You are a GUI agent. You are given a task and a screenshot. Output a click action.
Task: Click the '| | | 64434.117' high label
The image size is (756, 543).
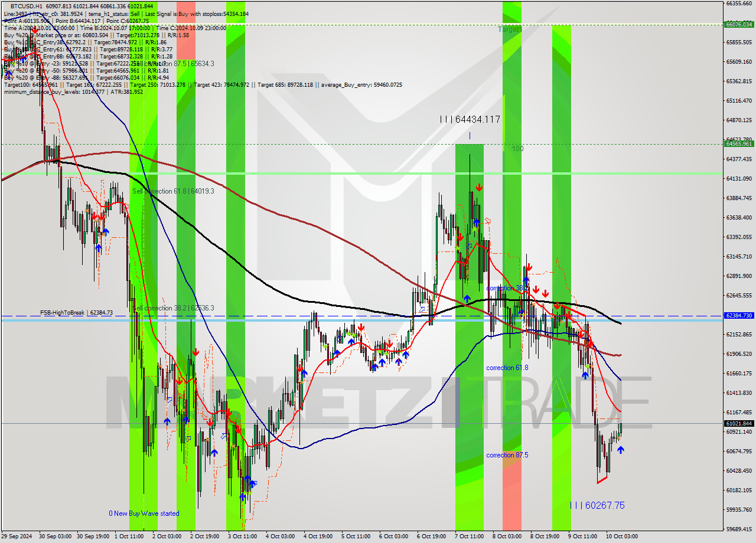tap(470, 119)
